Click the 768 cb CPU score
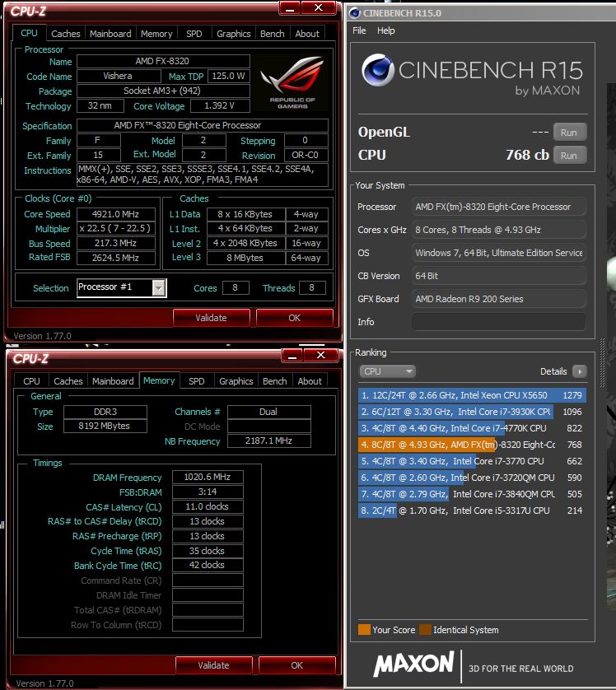 [527, 155]
